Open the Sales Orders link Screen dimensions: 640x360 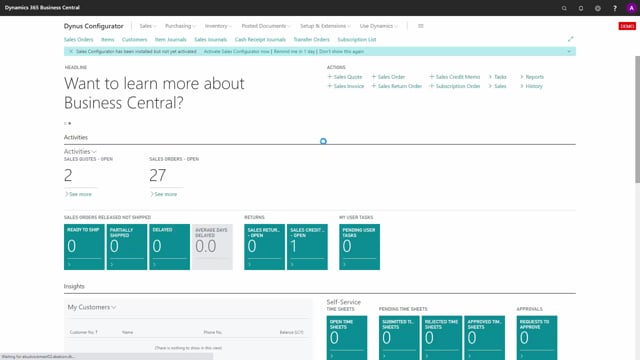pyautogui.click(x=78, y=40)
